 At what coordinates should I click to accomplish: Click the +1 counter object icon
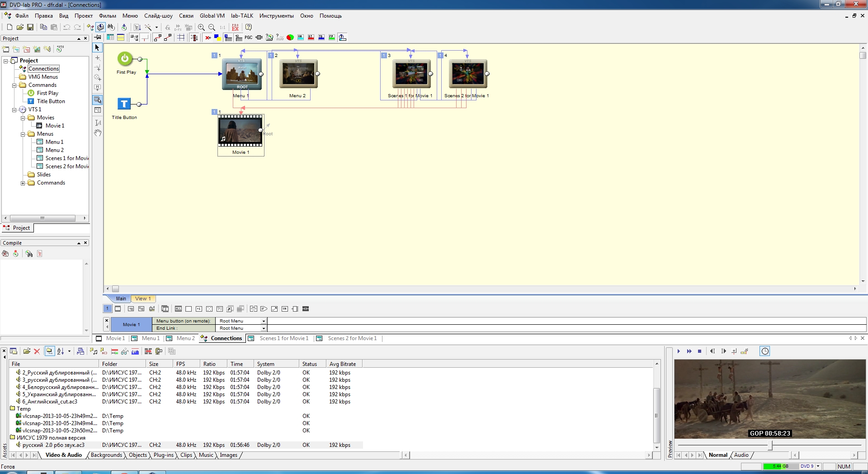coord(199,309)
